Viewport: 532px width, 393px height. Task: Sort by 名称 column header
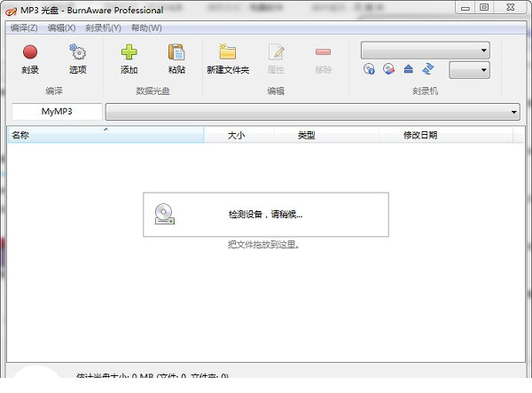[106, 135]
